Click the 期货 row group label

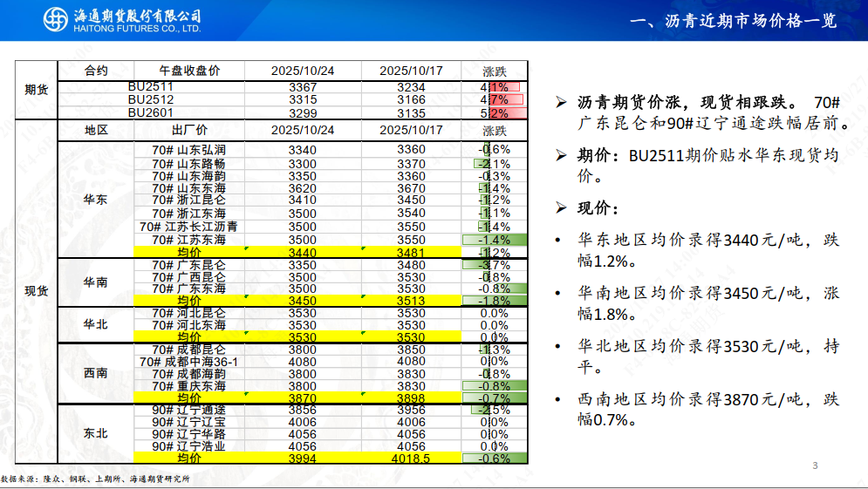tap(36, 90)
